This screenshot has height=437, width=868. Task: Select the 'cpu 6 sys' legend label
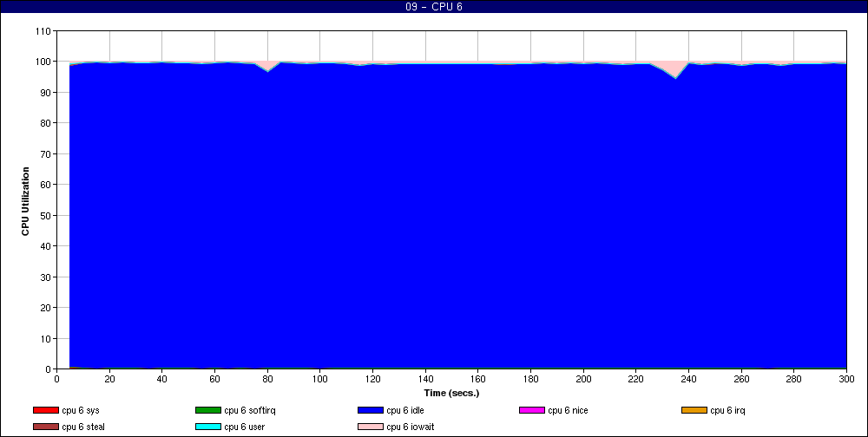click(80, 410)
